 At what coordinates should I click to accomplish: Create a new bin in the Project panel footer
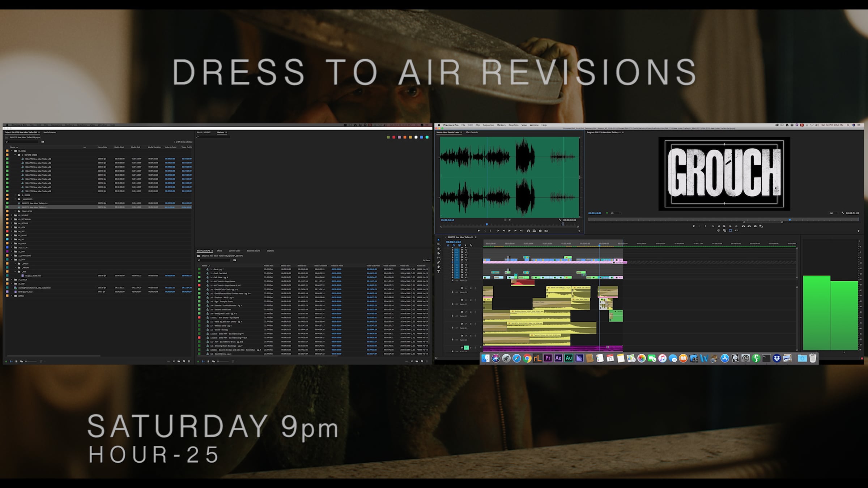click(179, 361)
